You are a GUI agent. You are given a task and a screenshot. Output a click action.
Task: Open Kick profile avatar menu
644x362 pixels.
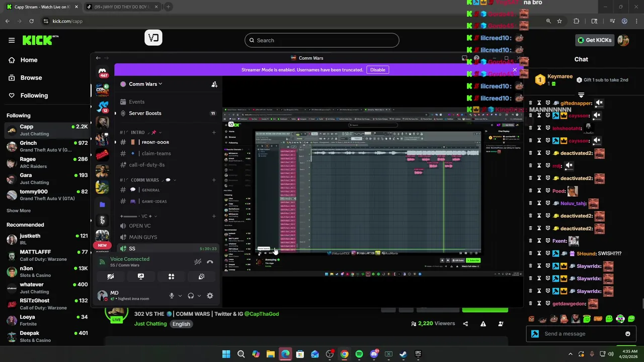623,40
